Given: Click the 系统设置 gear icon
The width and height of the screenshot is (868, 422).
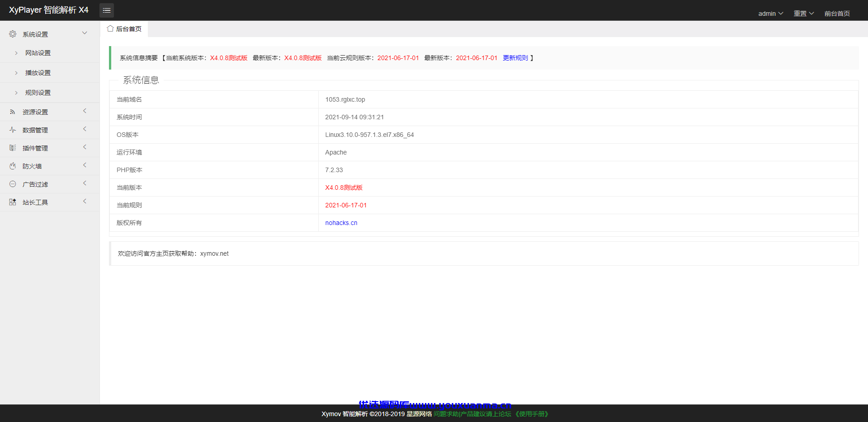Looking at the screenshot, I should click(x=13, y=34).
